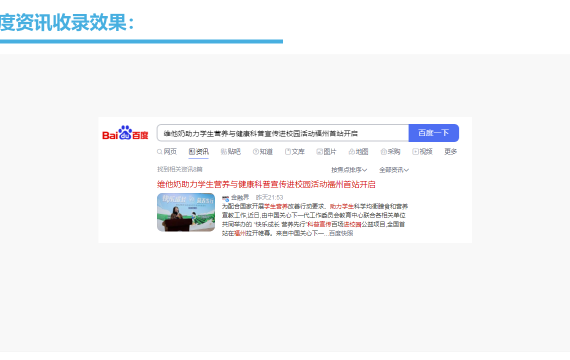Expand the 按焦点排序 sort dropdown
Image resolution: width=570 pixels, height=360 pixels.
point(349,170)
